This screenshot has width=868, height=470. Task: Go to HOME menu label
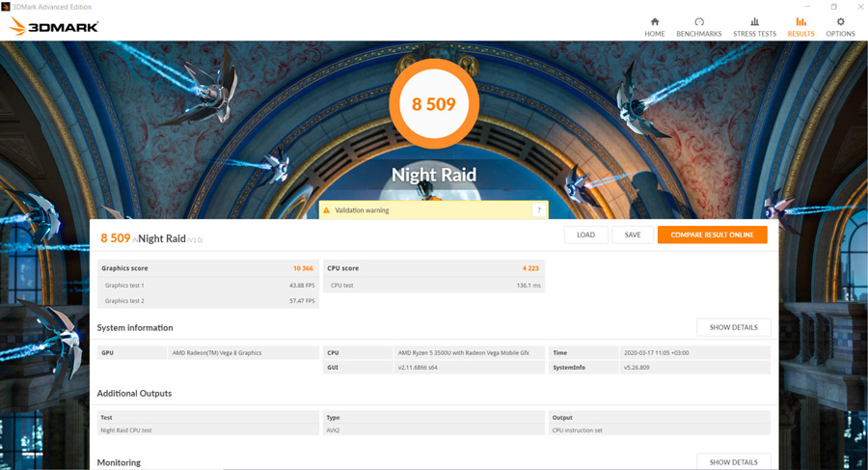654,34
